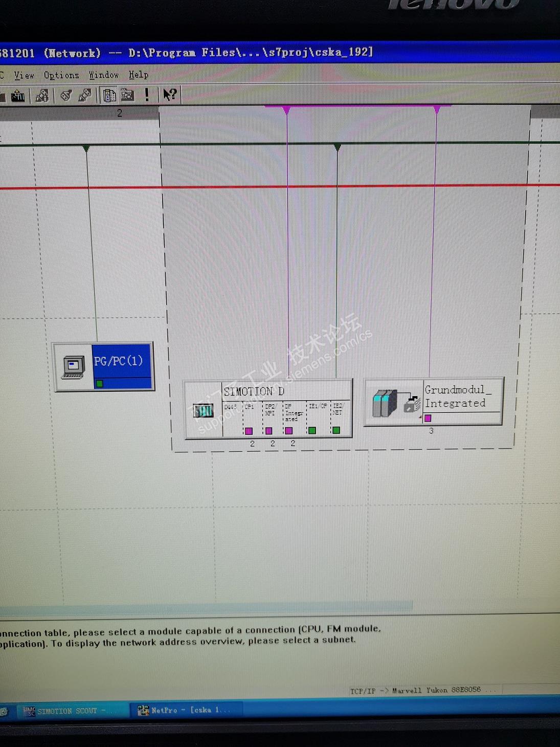The image size is (560, 747).
Task: Click the IE2/NET label in SIMOTION D
Action: click(x=338, y=409)
